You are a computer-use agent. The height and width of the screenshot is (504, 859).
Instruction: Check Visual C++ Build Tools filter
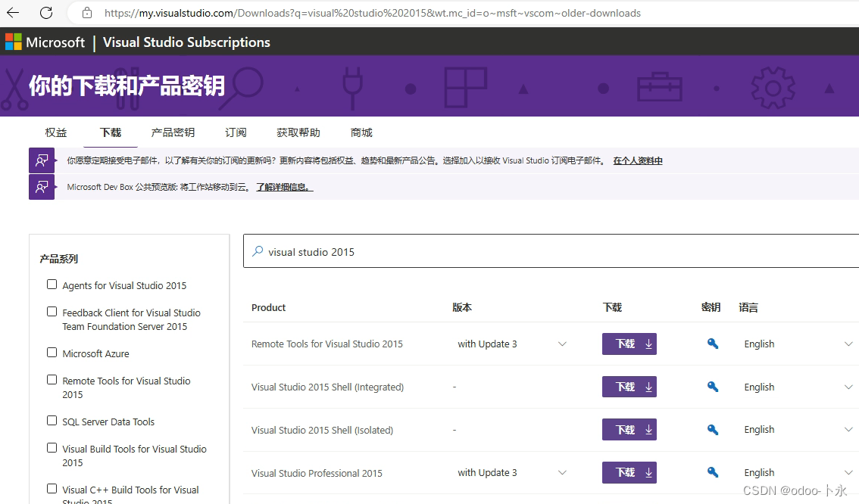click(52, 489)
